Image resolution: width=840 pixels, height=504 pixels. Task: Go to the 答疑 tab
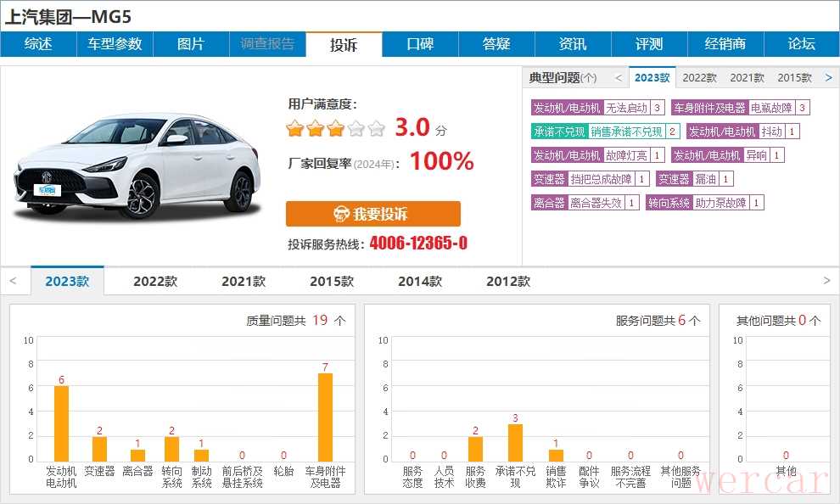click(x=496, y=44)
